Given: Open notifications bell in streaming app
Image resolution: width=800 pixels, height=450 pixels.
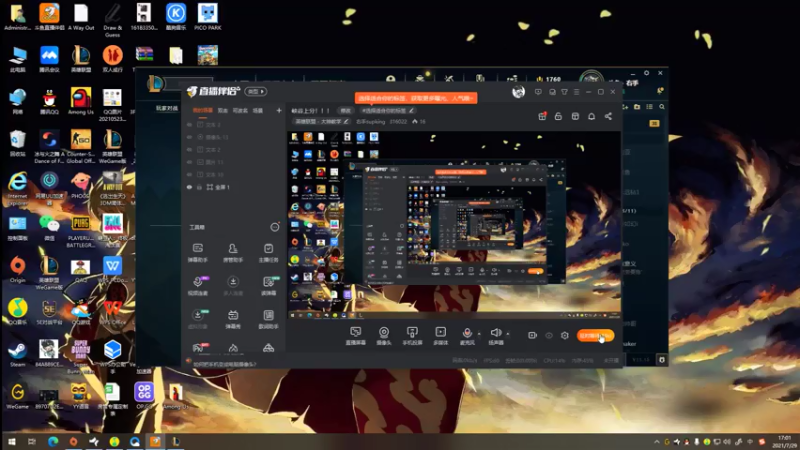Looking at the screenshot, I should click(x=591, y=116).
